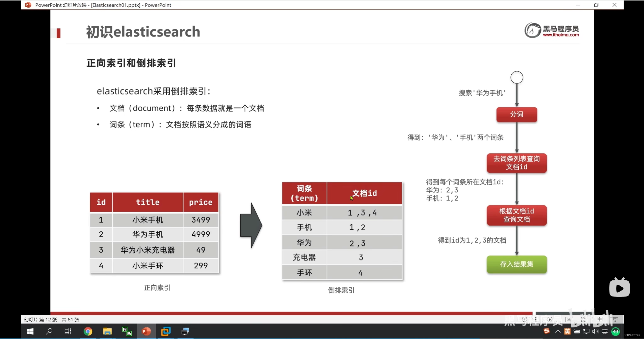Open Slide Sorter view icon
Viewport: 644px width, 339px height.
(584, 319)
